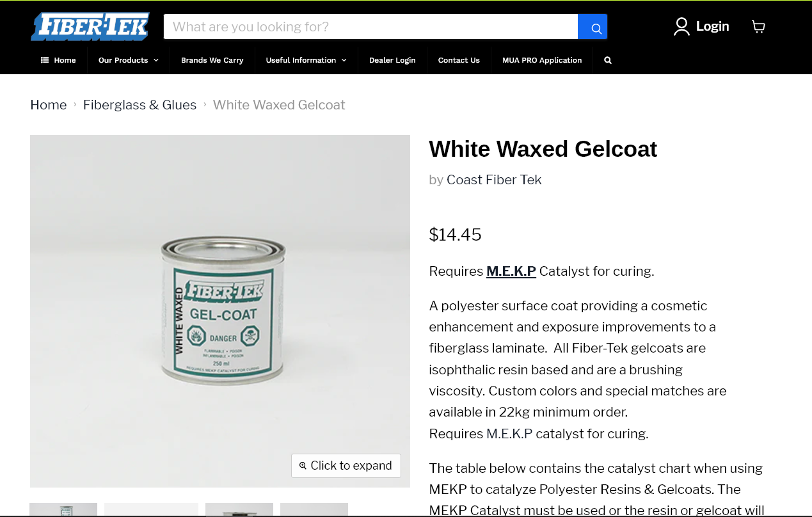812x517 pixels.
Task: Click the main gelcoat can product image
Action: [220, 311]
